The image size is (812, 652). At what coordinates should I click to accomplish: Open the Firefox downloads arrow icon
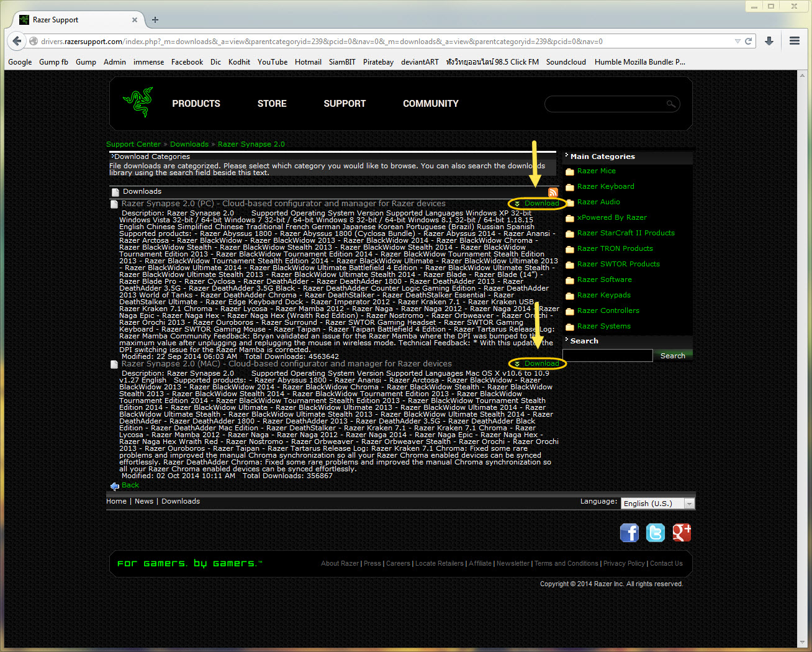[769, 41]
